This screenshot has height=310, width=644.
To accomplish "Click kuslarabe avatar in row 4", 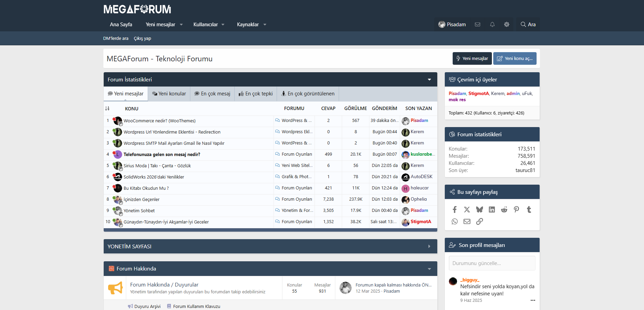I will (406, 155).
